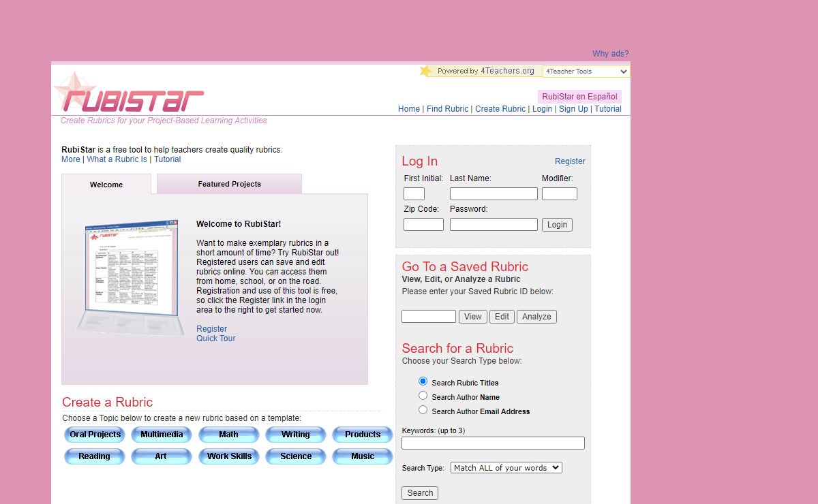This screenshot has width=818, height=504.
Task: Choose Writing topic button
Action: [x=296, y=435]
